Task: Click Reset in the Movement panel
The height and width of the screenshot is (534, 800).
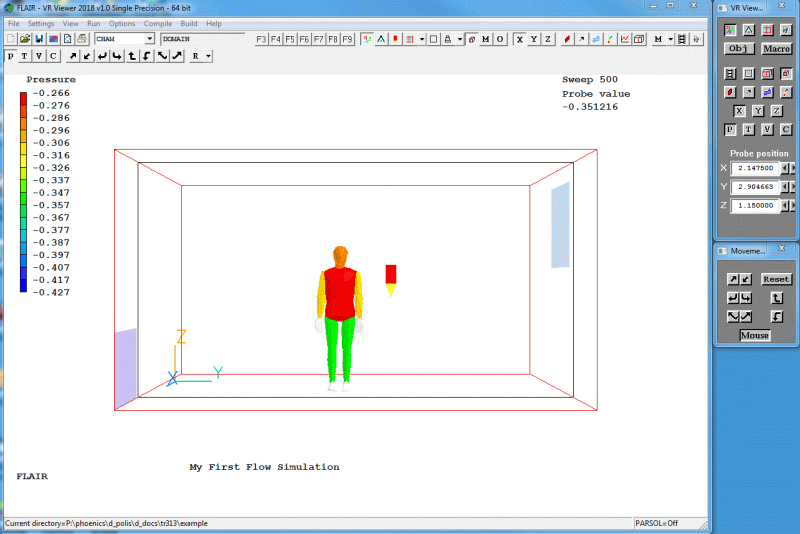Action: [776, 279]
